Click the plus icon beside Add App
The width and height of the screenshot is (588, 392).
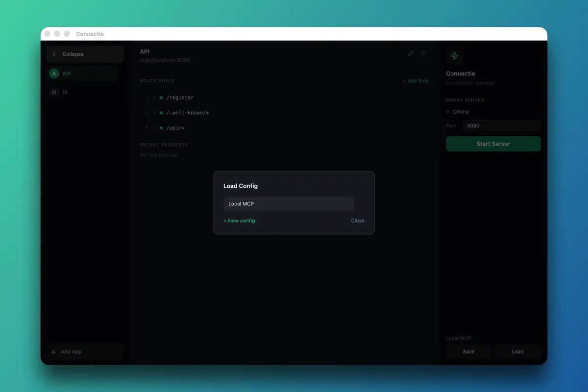coord(53,352)
